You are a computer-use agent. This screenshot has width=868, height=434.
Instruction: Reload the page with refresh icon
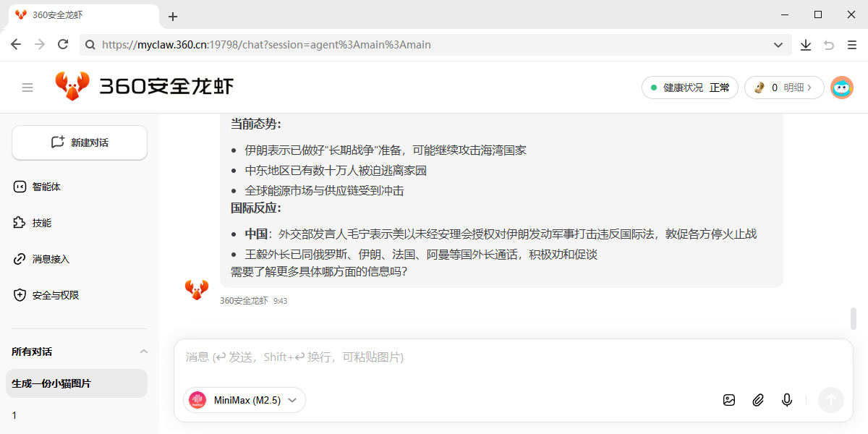[63, 45]
